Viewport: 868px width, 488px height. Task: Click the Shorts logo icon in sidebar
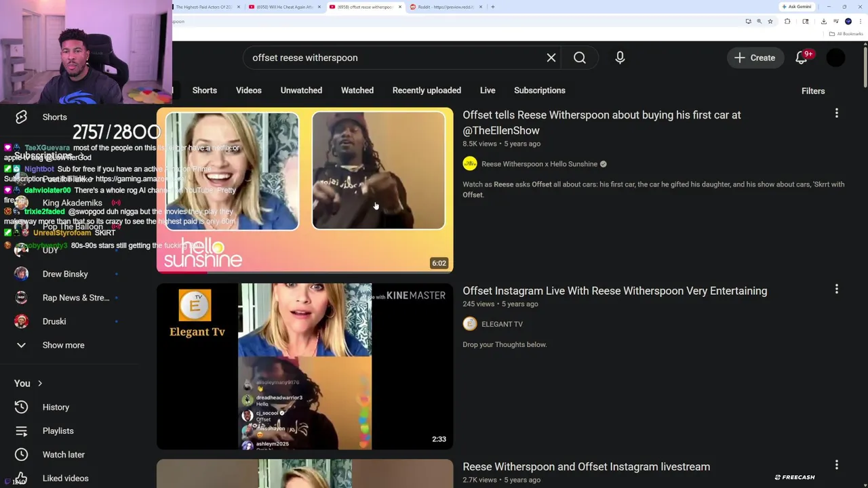coord(21,117)
